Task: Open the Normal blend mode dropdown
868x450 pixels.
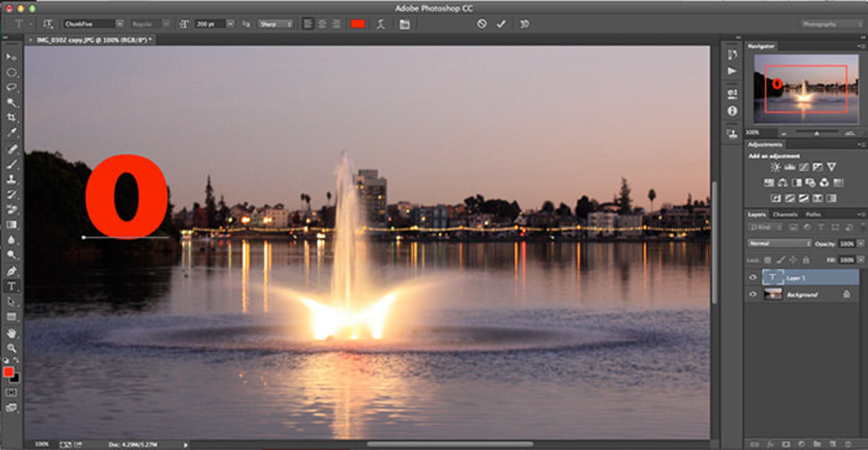Action: click(779, 244)
